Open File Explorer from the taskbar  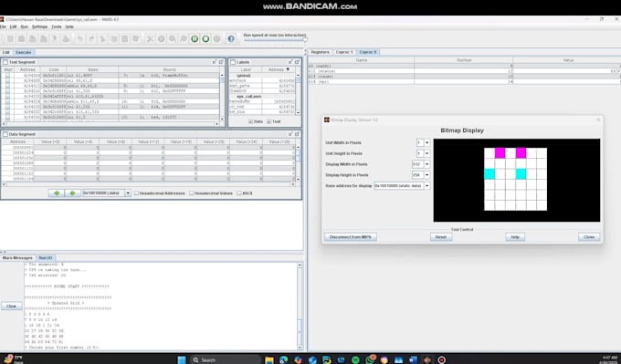tap(269, 359)
